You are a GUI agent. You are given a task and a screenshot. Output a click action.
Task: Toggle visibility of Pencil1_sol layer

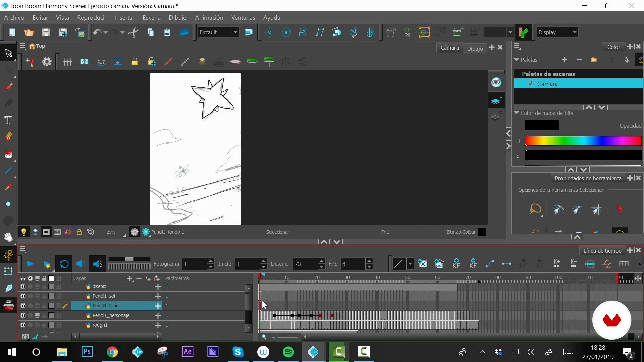pyautogui.click(x=23, y=296)
